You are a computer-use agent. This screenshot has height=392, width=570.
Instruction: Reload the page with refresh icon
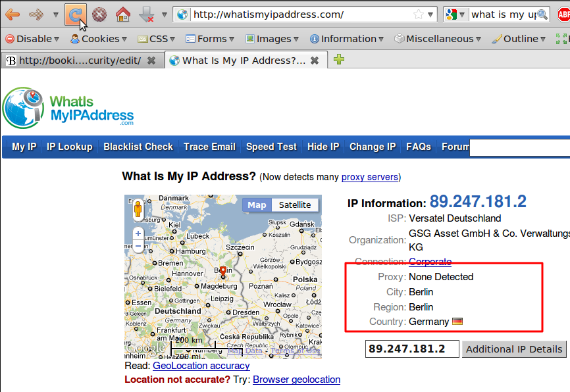click(x=76, y=14)
